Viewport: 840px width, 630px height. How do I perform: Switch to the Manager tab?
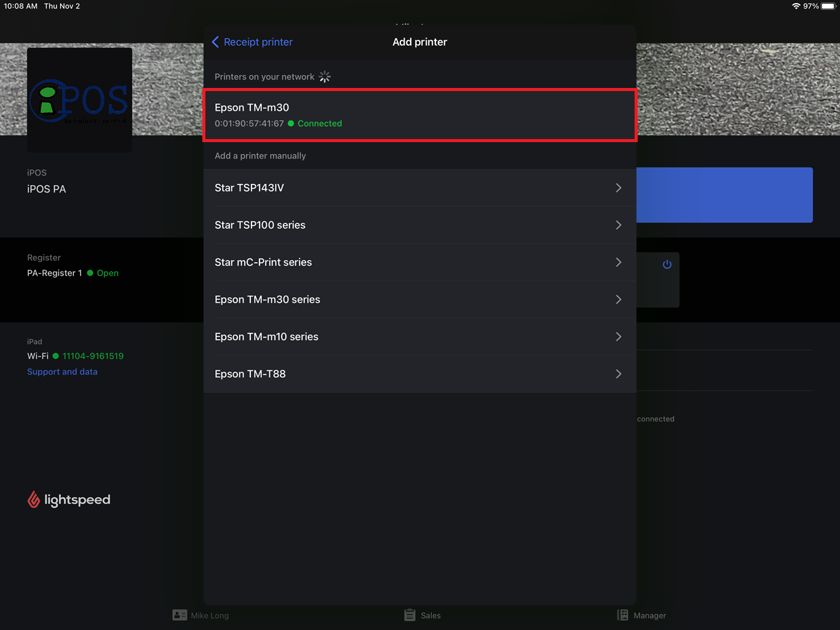(x=641, y=615)
